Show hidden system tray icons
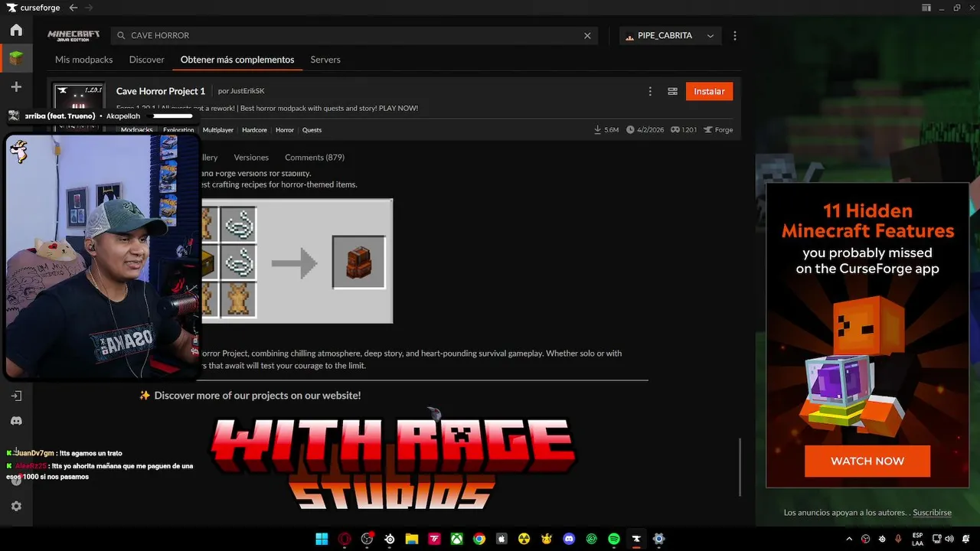Viewport: 980px width, 551px height. pos(848,539)
